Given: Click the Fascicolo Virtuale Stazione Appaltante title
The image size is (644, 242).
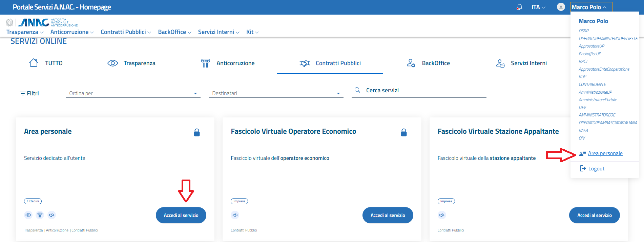Looking at the screenshot, I should [498, 131].
